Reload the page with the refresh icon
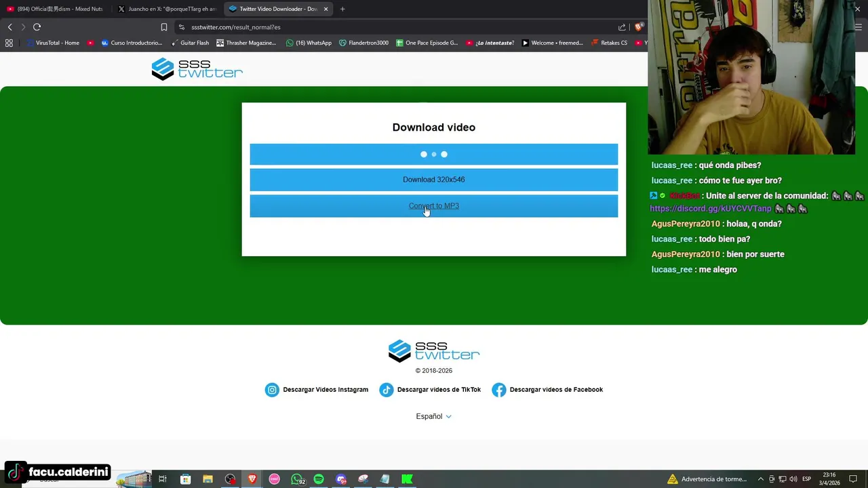This screenshot has height=488, width=868. click(x=37, y=27)
